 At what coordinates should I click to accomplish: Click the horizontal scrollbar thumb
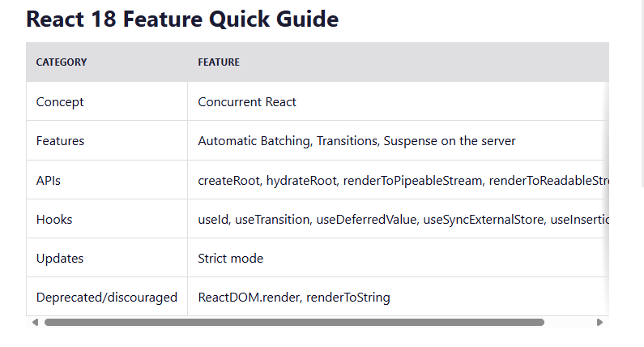(294, 322)
